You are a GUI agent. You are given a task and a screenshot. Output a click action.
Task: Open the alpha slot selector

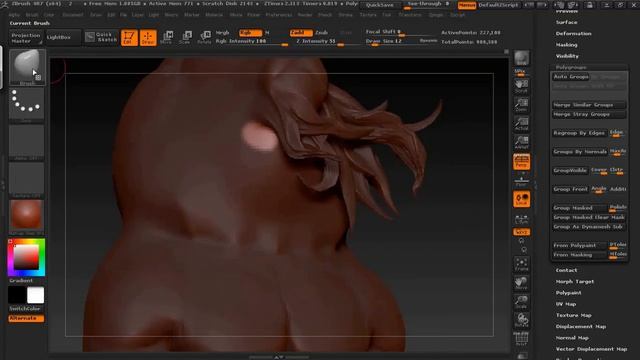coord(27,142)
